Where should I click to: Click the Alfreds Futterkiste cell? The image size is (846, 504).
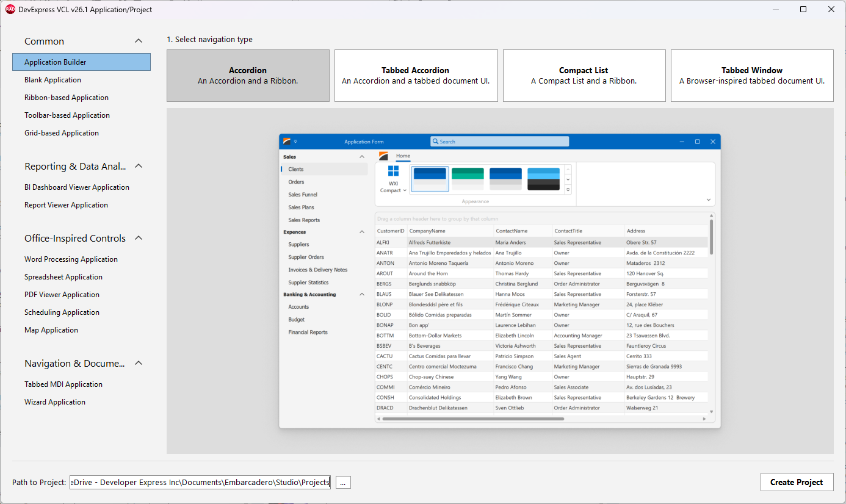450,242
